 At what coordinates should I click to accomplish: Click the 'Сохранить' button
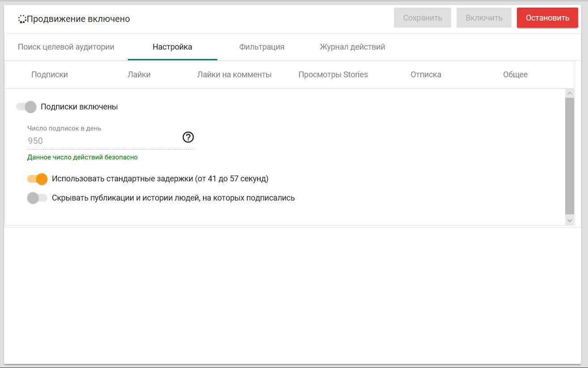pyautogui.click(x=422, y=18)
